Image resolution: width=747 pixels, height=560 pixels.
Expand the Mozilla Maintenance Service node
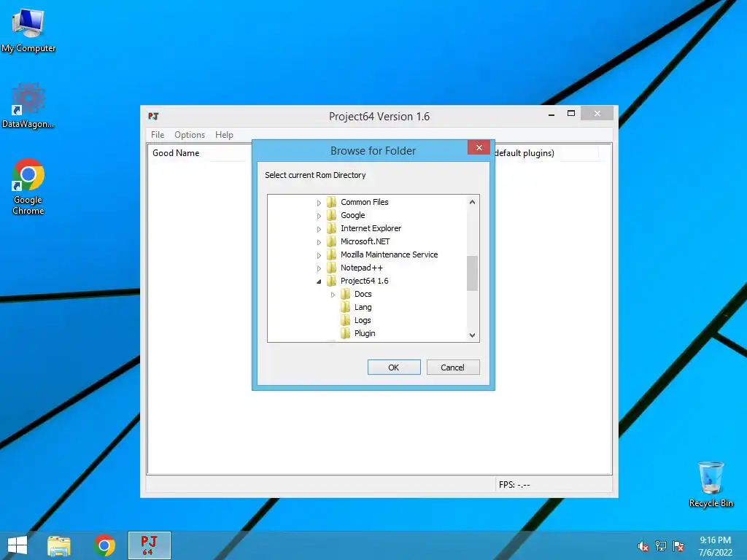point(319,255)
